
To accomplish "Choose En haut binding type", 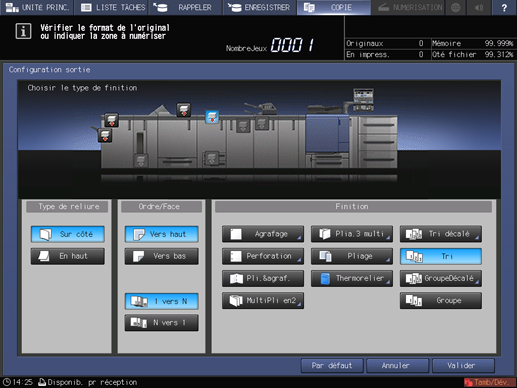I will 68,256.
